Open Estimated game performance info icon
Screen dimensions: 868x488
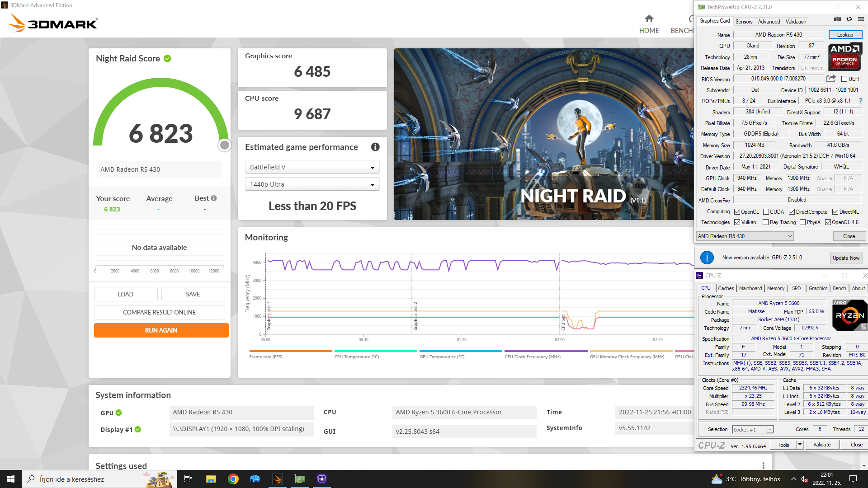tap(375, 147)
